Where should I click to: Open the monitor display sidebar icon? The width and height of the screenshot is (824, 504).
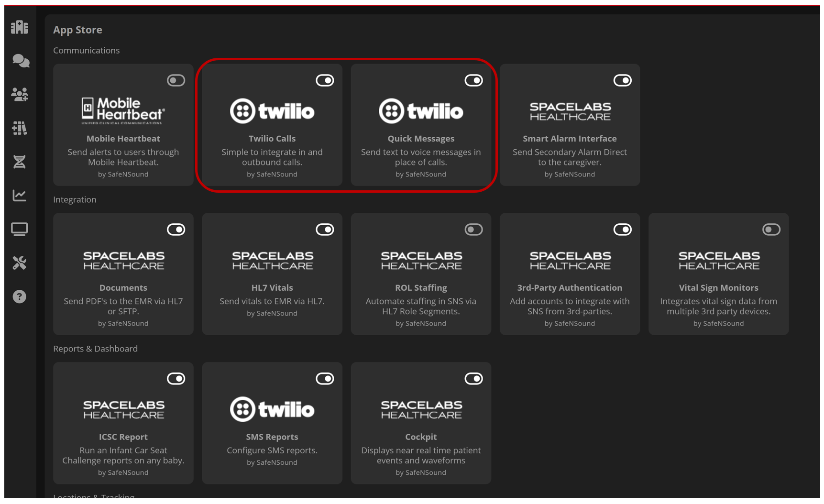[x=20, y=229]
